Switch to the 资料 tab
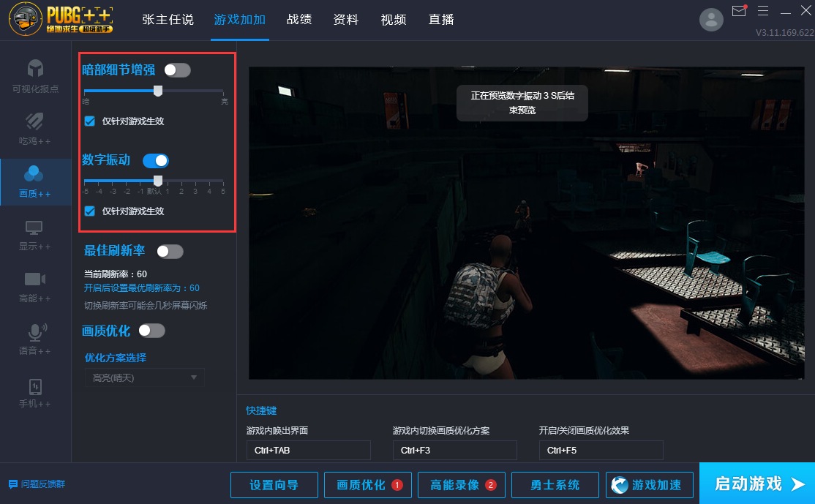Image resolution: width=815 pixels, height=504 pixels. point(345,20)
